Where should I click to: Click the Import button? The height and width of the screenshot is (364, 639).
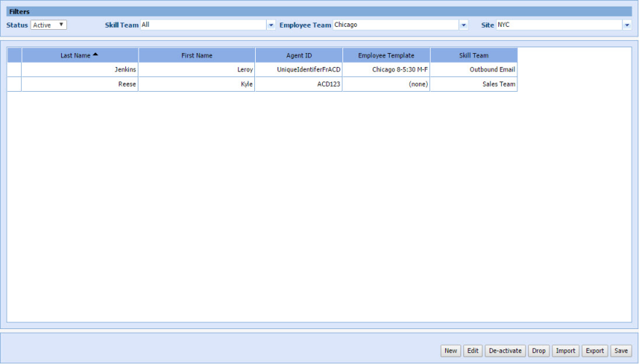565,351
